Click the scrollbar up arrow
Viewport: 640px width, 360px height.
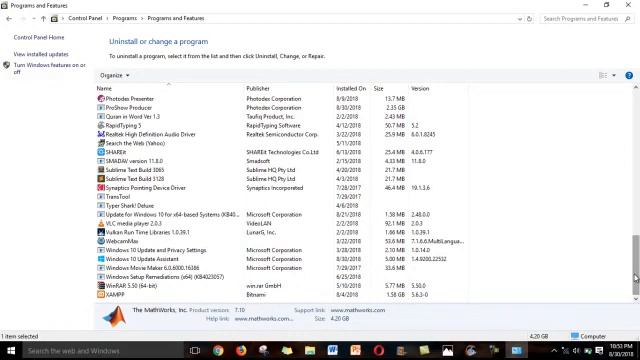(x=636, y=87)
